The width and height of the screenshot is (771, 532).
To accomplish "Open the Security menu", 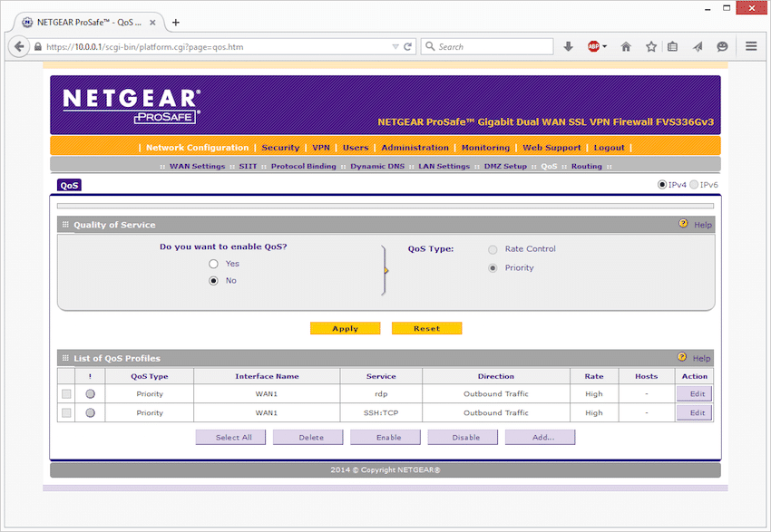I will click(x=280, y=148).
